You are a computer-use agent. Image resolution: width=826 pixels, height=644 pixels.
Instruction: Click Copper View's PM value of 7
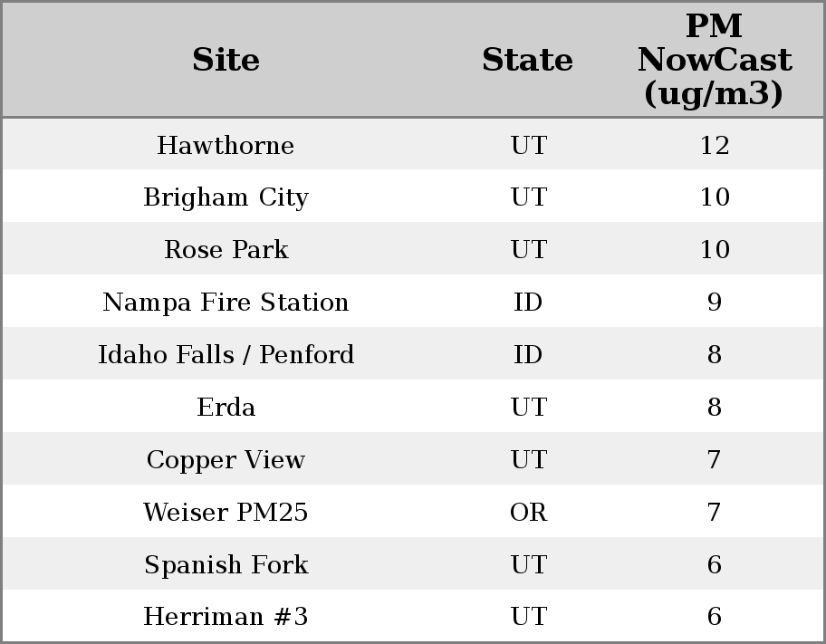714,460
